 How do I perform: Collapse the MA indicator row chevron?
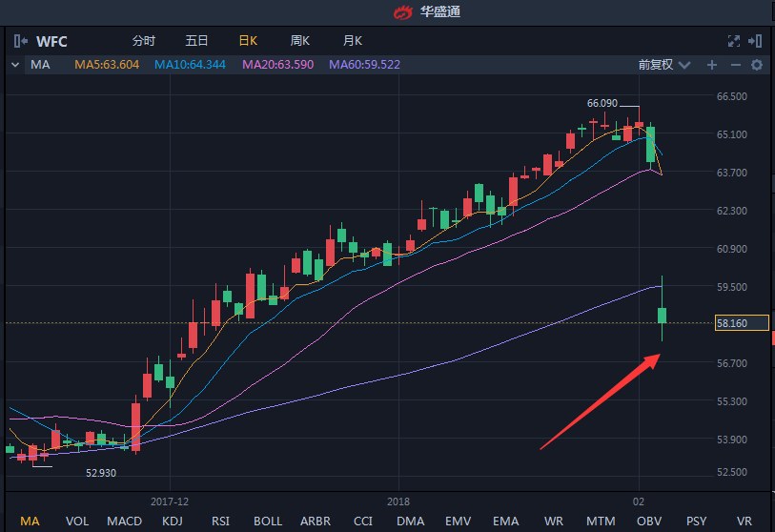(x=14, y=65)
